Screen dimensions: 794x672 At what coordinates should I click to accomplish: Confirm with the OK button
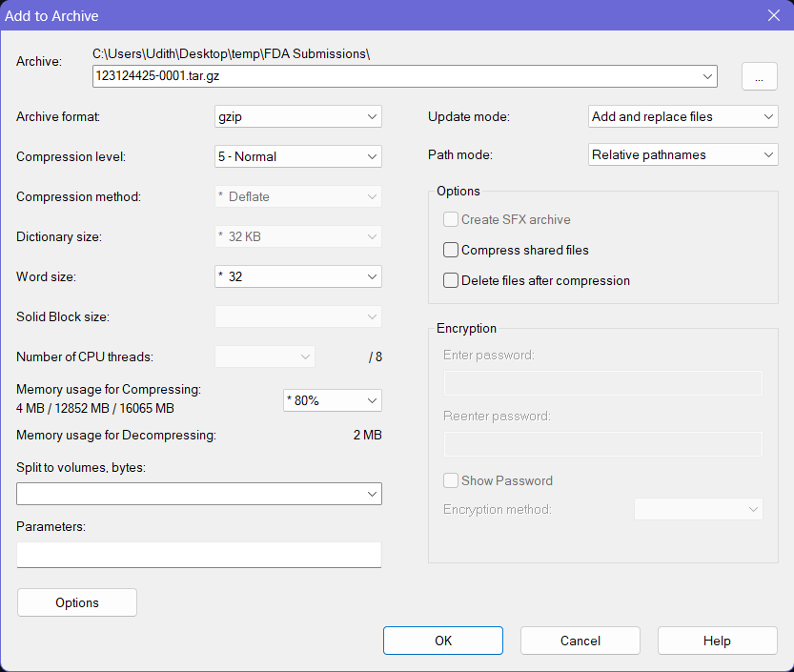(x=443, y=641)
